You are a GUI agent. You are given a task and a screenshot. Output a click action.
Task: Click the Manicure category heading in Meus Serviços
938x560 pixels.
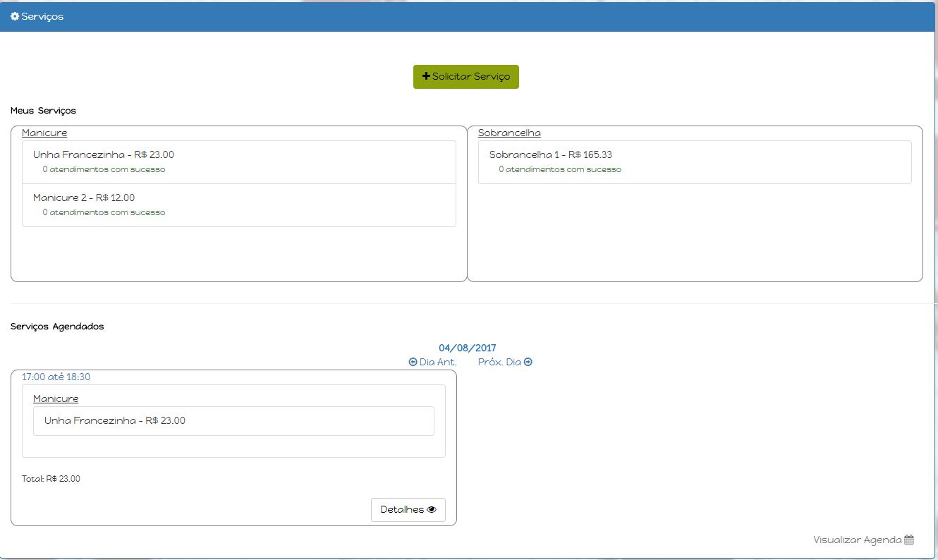(x=44, y=133)
